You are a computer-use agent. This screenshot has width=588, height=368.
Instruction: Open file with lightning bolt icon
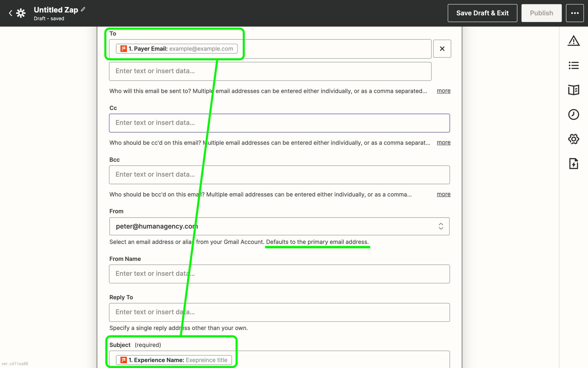[573, 163]
